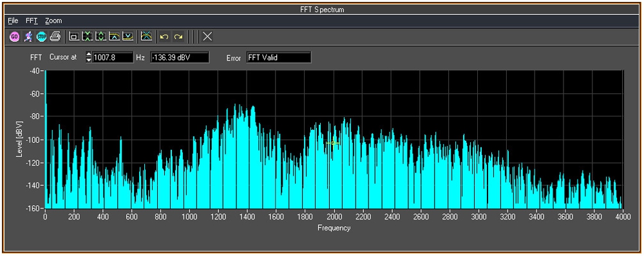Click the vertical zoom-out arrows icon
The height and width of the screenshot is (256, 644).
101,37
